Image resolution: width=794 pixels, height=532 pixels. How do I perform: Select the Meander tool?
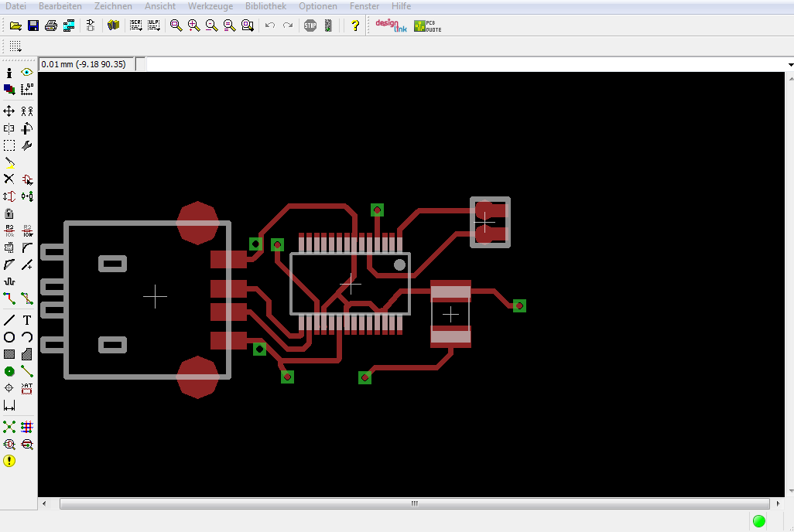(9, 281)
